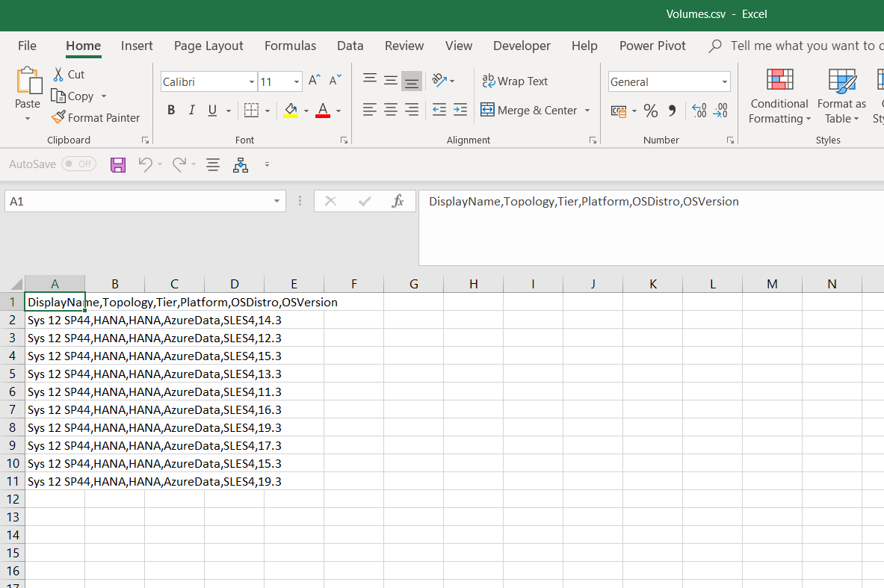Switch to the Formulas tab
The width and height of the screenshot is (884, 588).
[290, 46]
